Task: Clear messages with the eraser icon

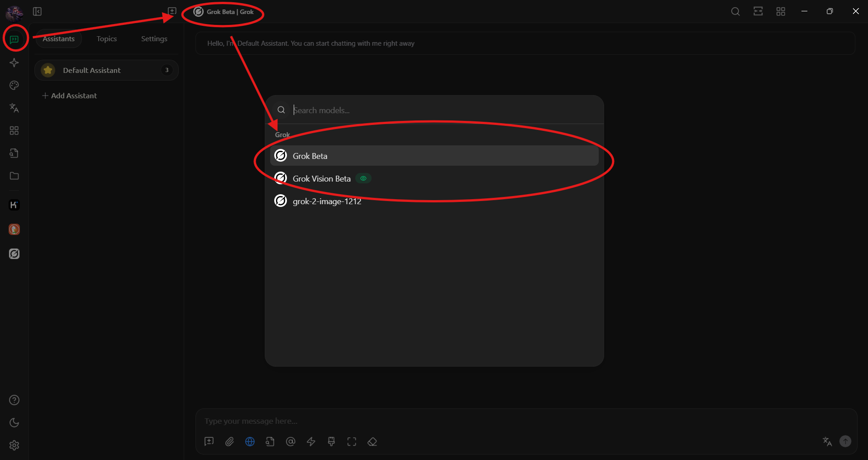Action: (372, 441)
